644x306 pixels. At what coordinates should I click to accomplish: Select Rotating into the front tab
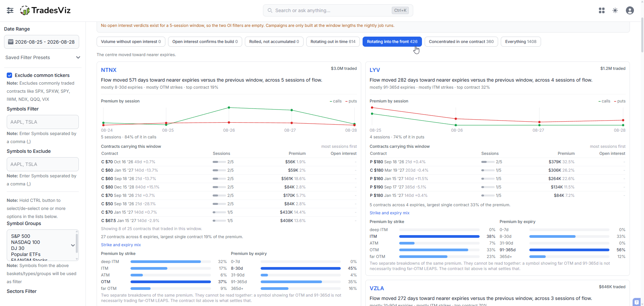tap(392, 42)
